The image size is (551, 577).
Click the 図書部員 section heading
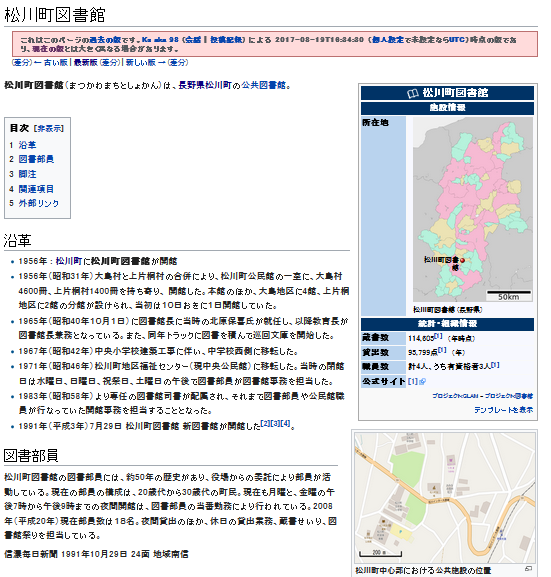pyautogui.click(x=31, y=456)
